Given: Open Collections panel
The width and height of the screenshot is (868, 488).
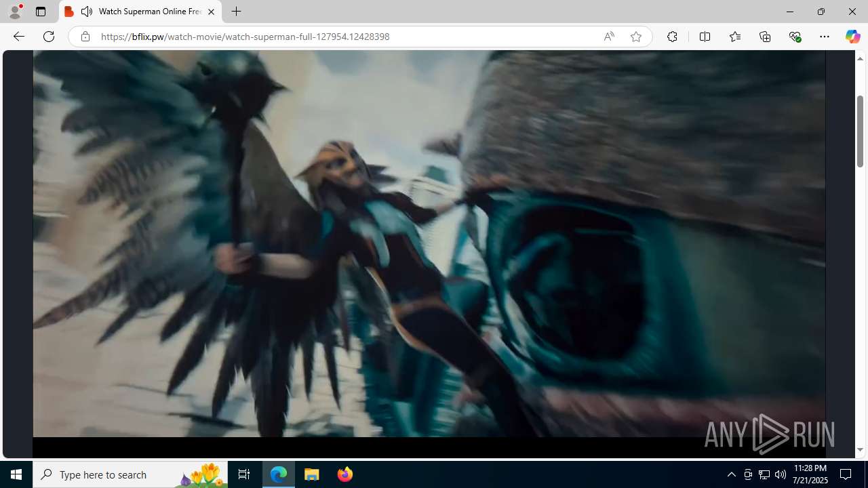Looking at the screenshot, I should tap(765, 37).
